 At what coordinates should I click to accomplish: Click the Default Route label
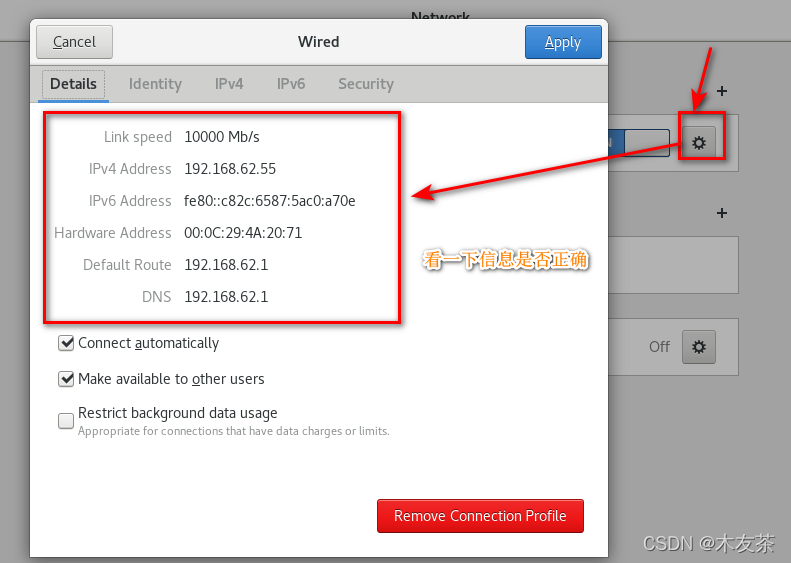pos(127,265)
